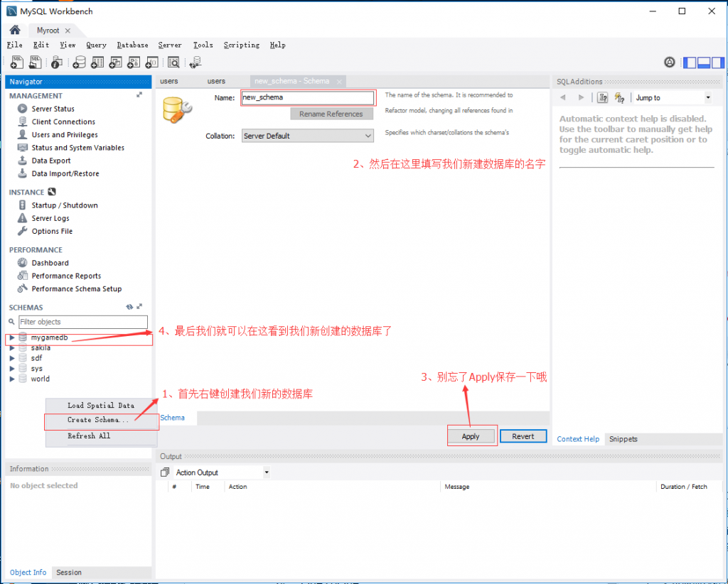Open a SQL script file
This screenshot has width=728, height=584.
click(35, 62)
